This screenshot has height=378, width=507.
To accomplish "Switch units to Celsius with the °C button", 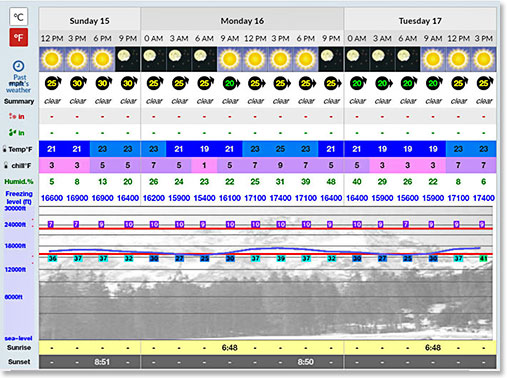I will click(18, 17).
